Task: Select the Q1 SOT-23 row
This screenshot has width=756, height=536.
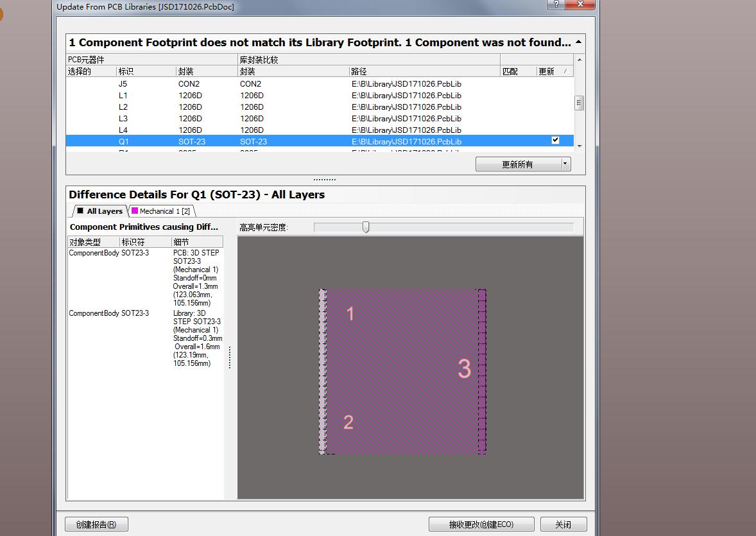Action: tap(320, 141)
